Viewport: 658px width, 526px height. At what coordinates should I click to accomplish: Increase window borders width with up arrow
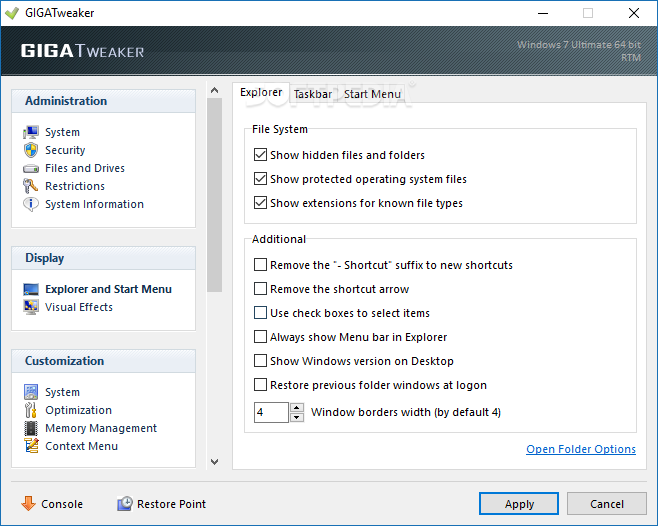(297, 407)
